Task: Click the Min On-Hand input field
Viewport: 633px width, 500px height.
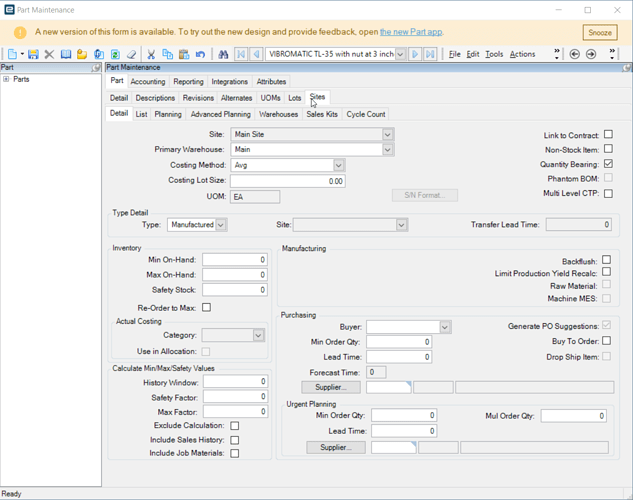Action: click(x=235, y=260)
